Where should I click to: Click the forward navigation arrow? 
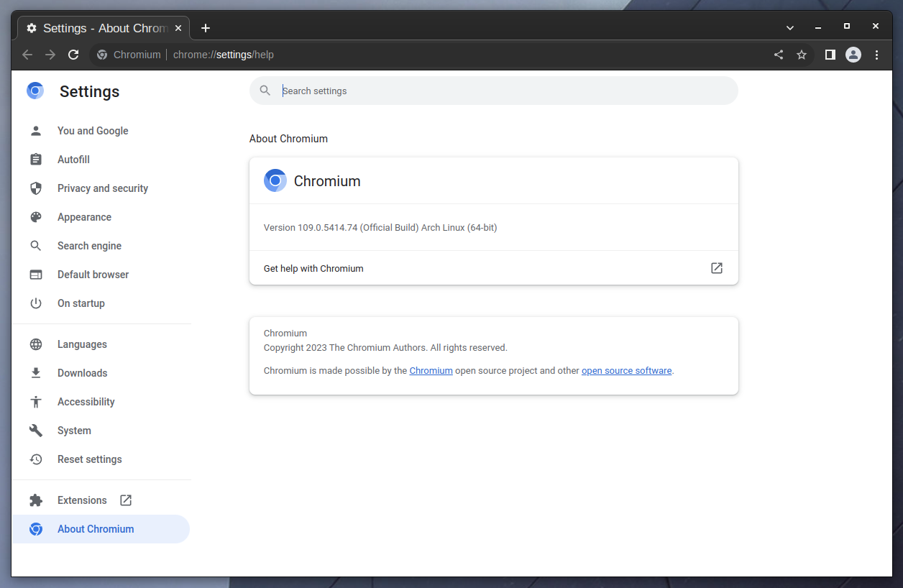point(50,55)
